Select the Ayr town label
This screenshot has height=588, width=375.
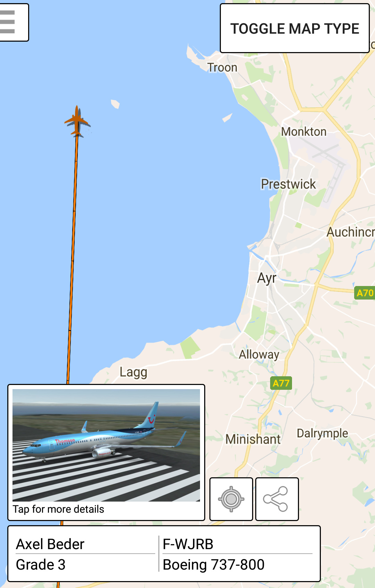tap(267, 278)
